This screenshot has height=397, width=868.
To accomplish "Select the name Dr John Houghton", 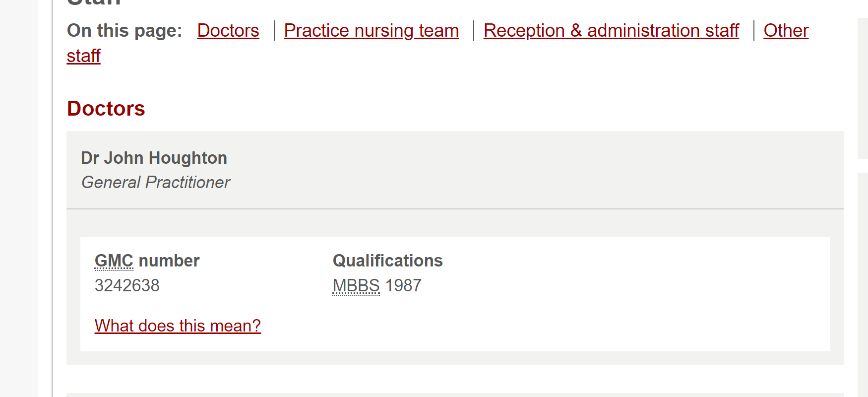I will [x=154, y=158].
